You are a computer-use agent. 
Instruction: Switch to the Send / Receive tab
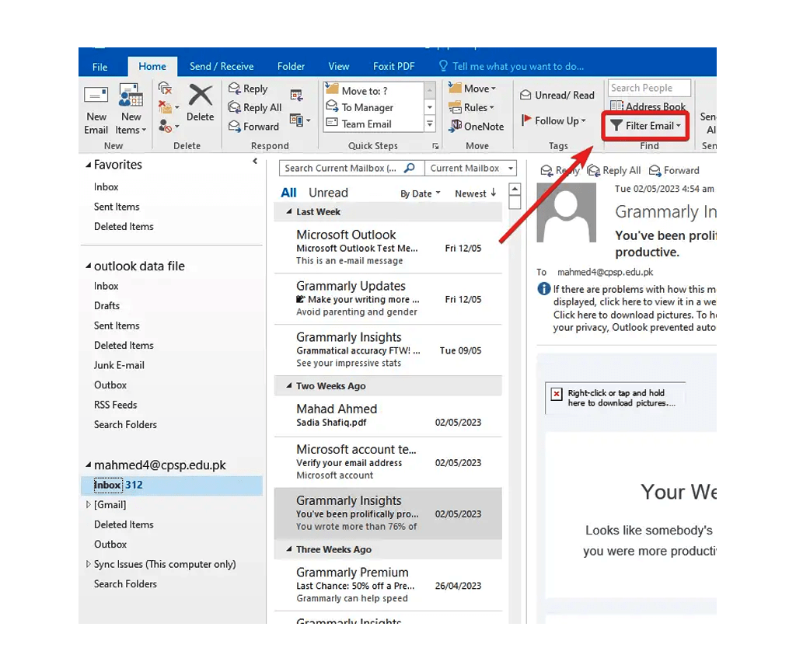[x=222, y=67]
